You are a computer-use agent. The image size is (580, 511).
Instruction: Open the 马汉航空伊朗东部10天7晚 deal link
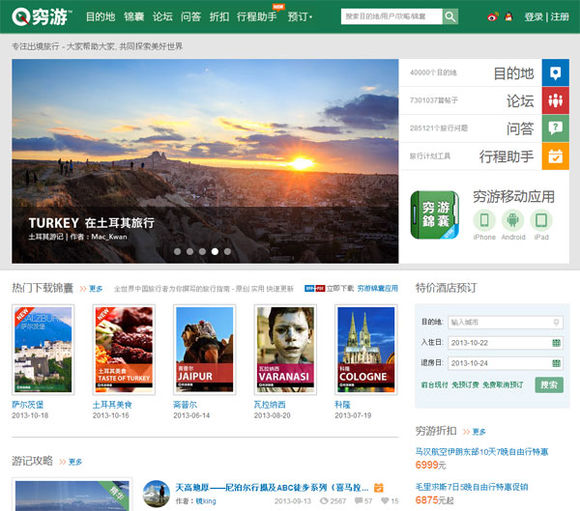[482, 452]
